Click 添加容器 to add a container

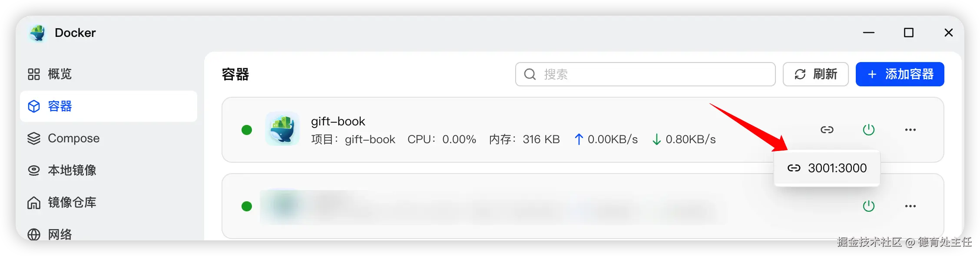pos(900,74)
